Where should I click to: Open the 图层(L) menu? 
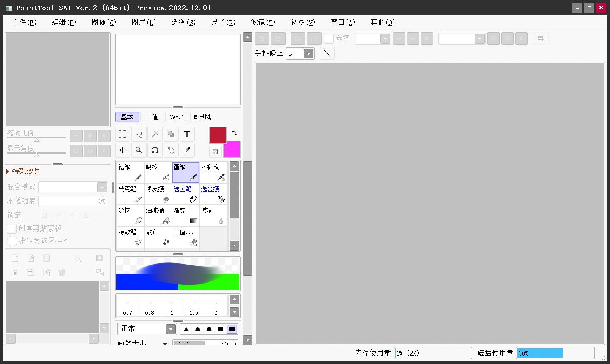pos(144,22)
